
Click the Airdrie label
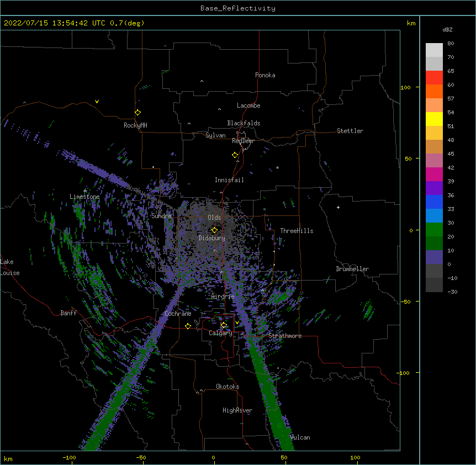point(223,297)
